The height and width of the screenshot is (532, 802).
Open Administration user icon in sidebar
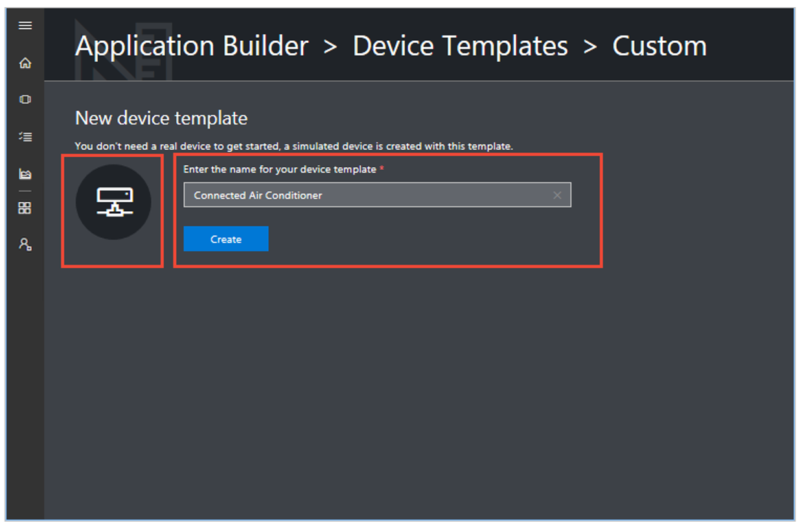pos(25,244)
